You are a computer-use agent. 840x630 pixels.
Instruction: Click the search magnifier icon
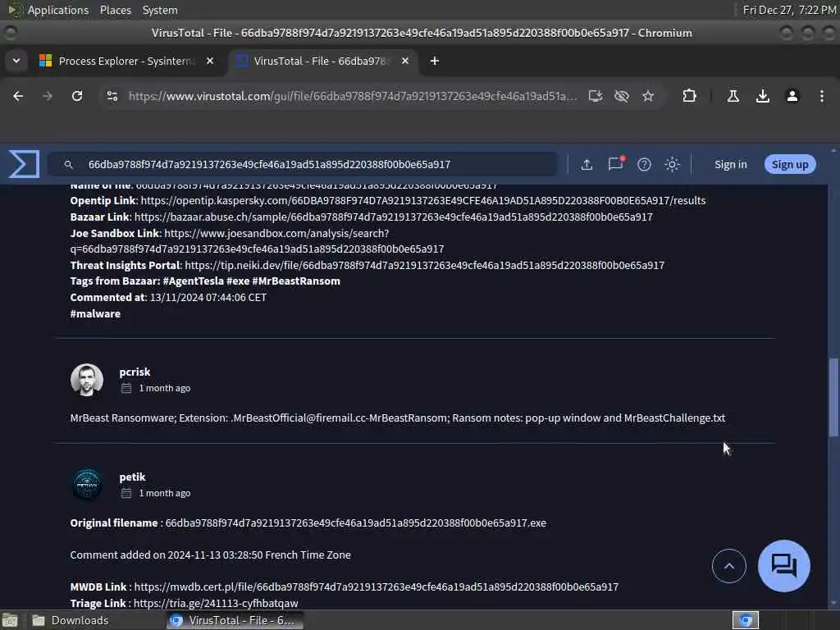pyautogui.click(x=69, y=164)
